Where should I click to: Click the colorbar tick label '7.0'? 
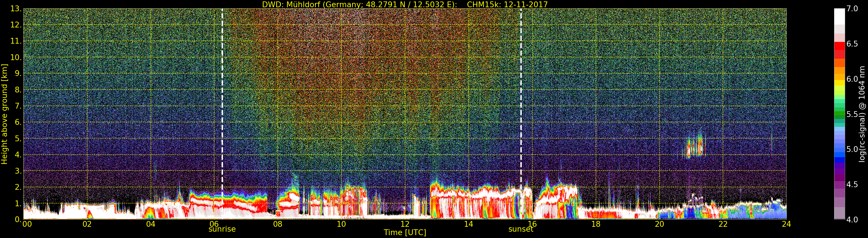(852, 9)
